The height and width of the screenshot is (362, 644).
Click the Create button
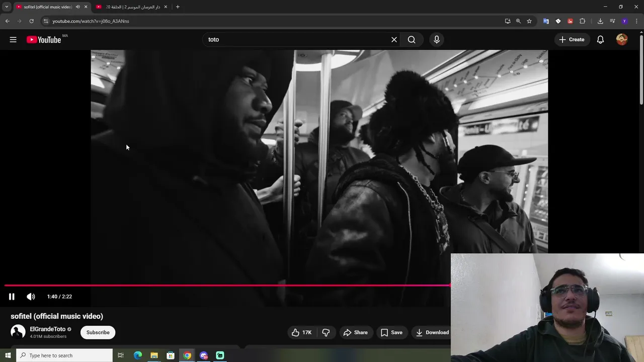pyautogui.click(x=572, y=40)
